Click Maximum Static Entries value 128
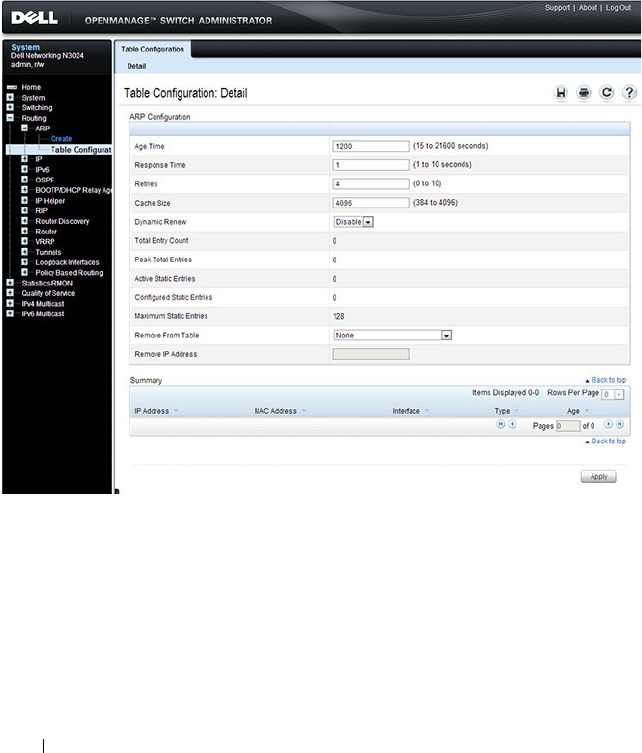The width and height of the screenshot is (642, 753). (339, 316)
